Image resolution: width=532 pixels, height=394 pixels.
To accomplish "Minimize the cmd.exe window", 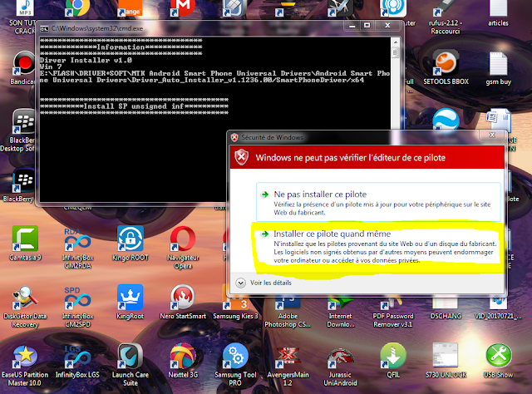I will click(x=352, y=26).
